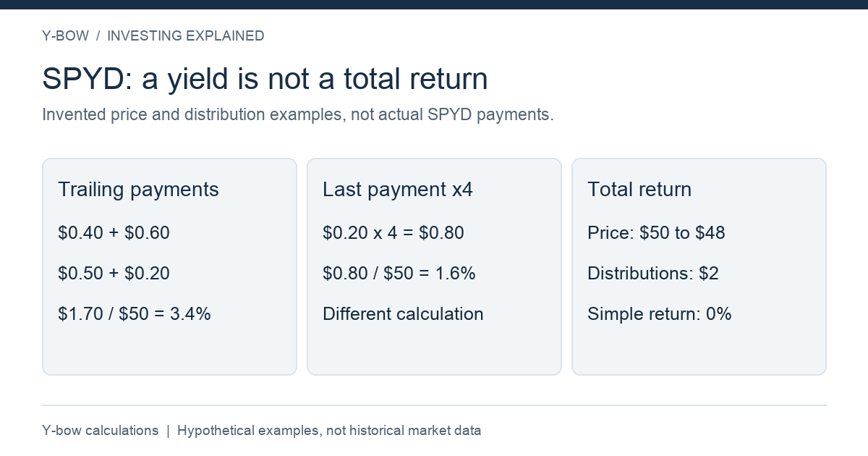Click the line '$0.50 + $0.20'

point(114,274)
